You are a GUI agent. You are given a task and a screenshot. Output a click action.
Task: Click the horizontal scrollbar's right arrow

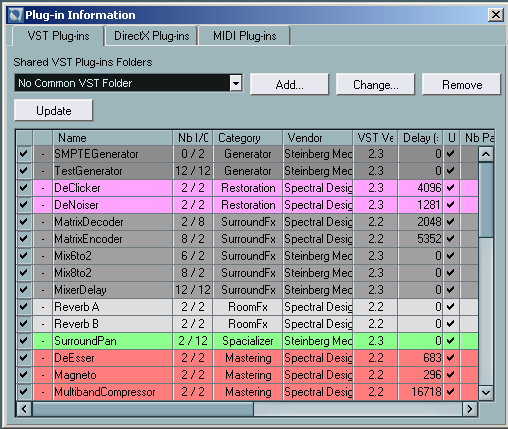coord(470,409)
